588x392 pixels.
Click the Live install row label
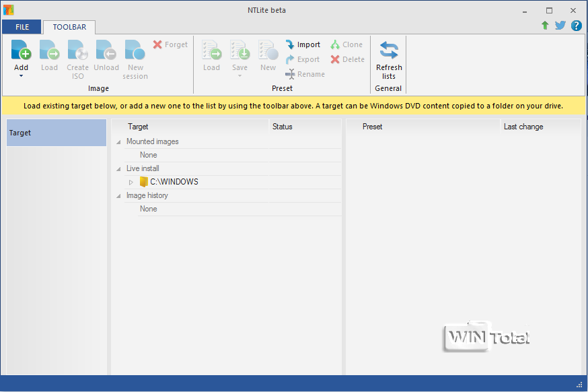click(143, 168)
